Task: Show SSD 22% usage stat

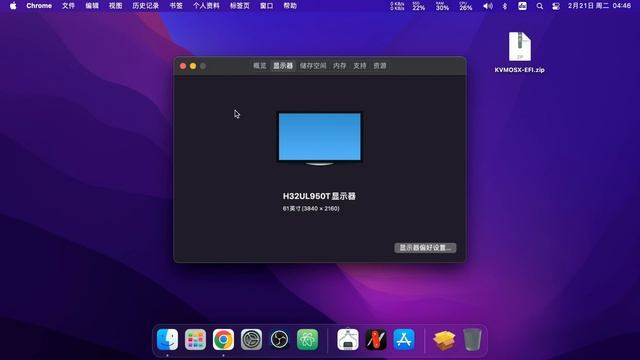Action: click(x=419, y=6)
